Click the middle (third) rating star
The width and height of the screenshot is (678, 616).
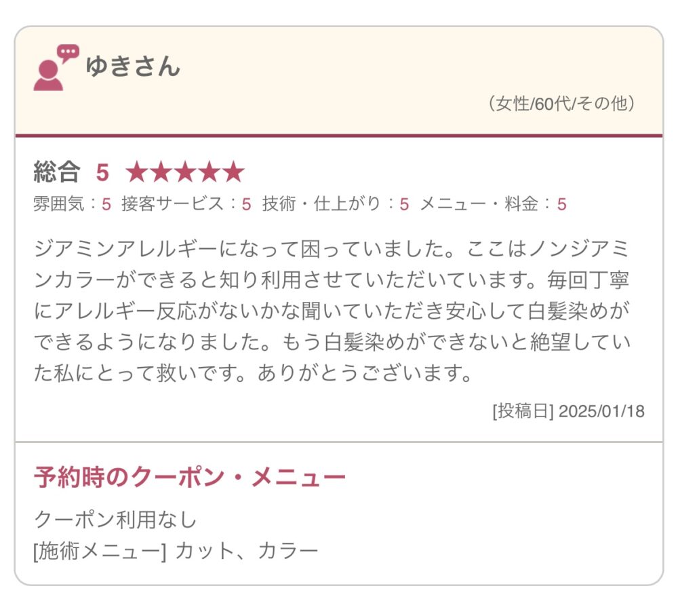[x=185, y=173]
